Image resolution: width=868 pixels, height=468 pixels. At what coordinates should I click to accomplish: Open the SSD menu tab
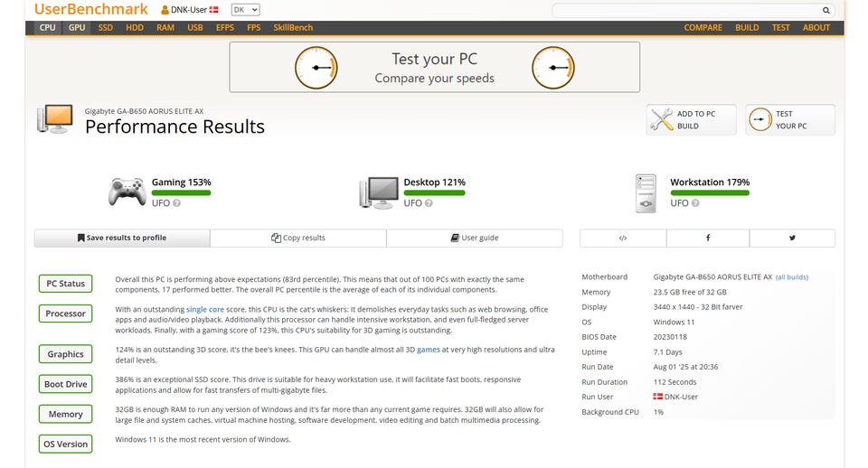click(105, 28)
